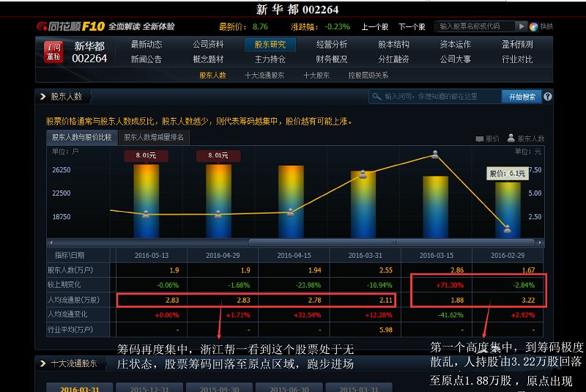Click shareholder marker on 2016-05-13 bar
Image resolution: width=586 pixels, height=392 pixels.
point(146,214)
